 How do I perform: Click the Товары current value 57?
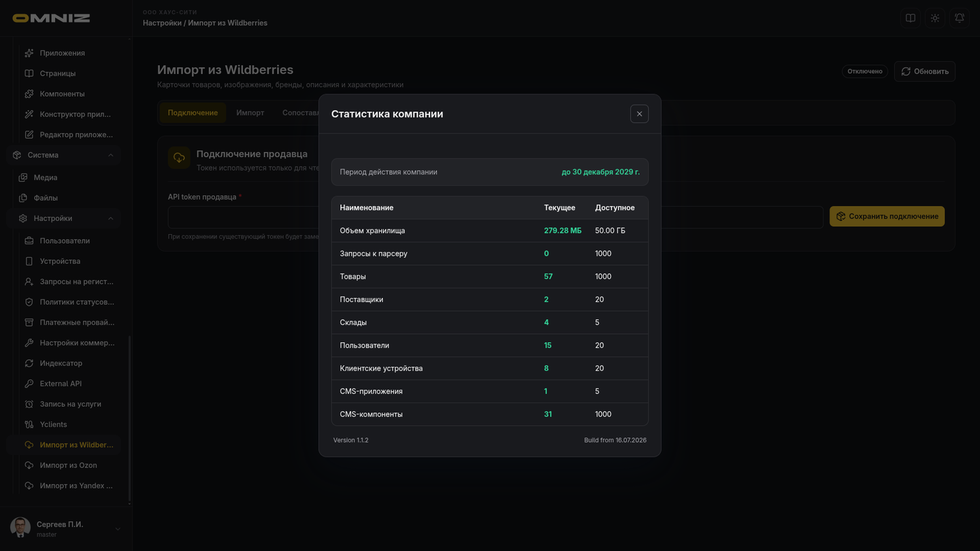pos(549,277)
